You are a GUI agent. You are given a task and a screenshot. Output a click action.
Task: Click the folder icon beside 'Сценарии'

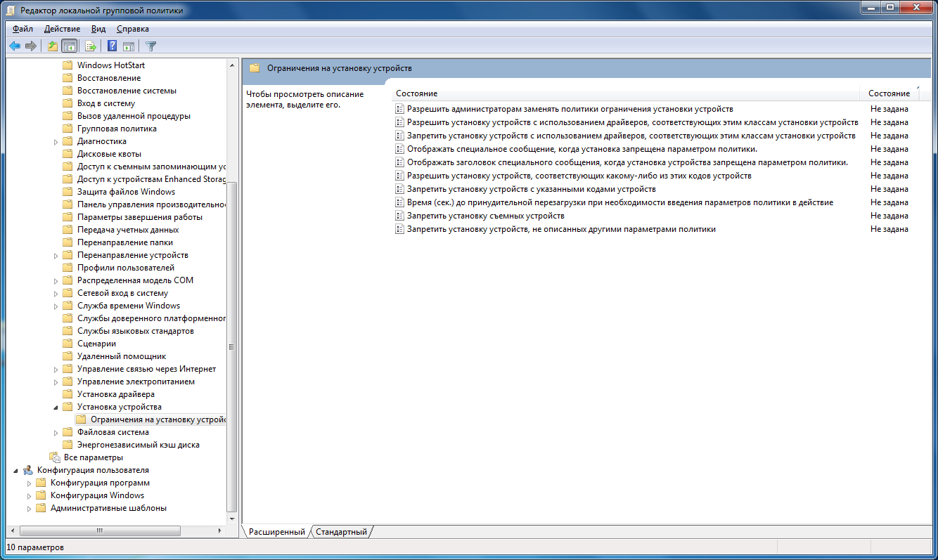point(68,344)
